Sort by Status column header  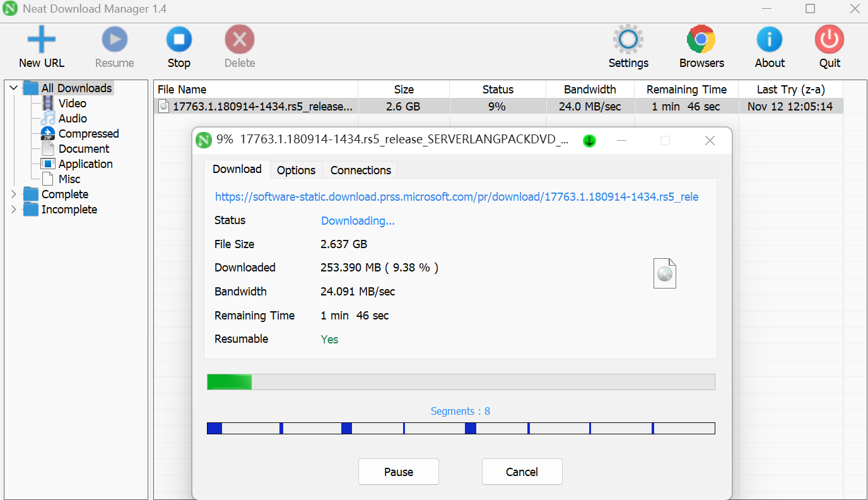pos(498,89)
